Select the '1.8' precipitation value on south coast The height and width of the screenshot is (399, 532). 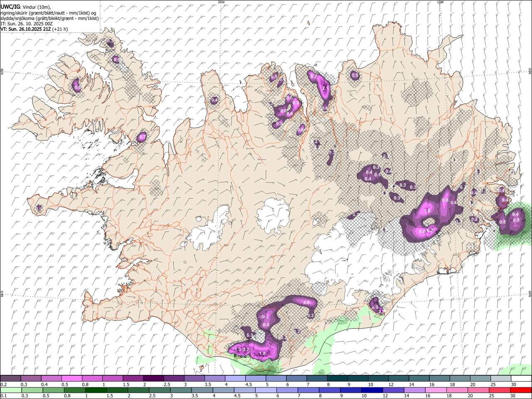click(x=262, y=354)
